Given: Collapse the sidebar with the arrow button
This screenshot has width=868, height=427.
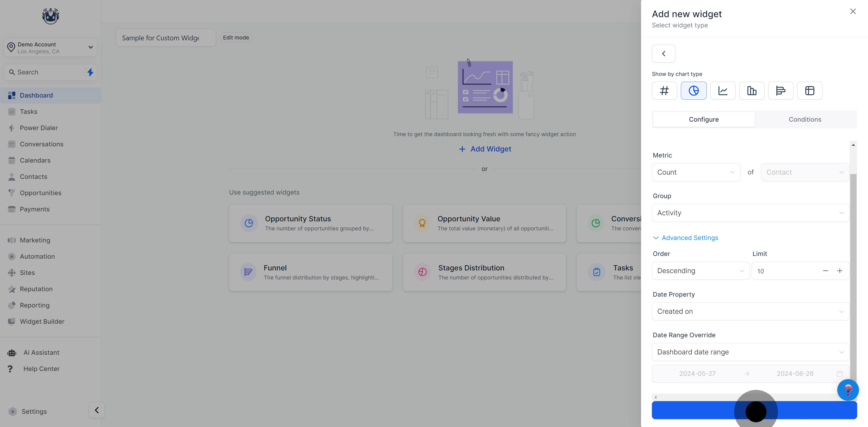Looking at the screenshot, I should click(x=97, y=410).
